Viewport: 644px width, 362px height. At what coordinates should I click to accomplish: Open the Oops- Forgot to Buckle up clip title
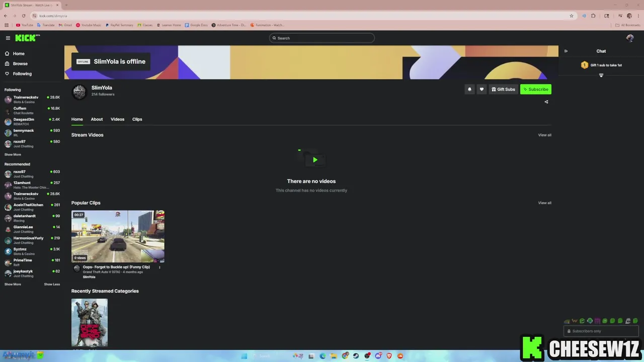pos(116,267)
